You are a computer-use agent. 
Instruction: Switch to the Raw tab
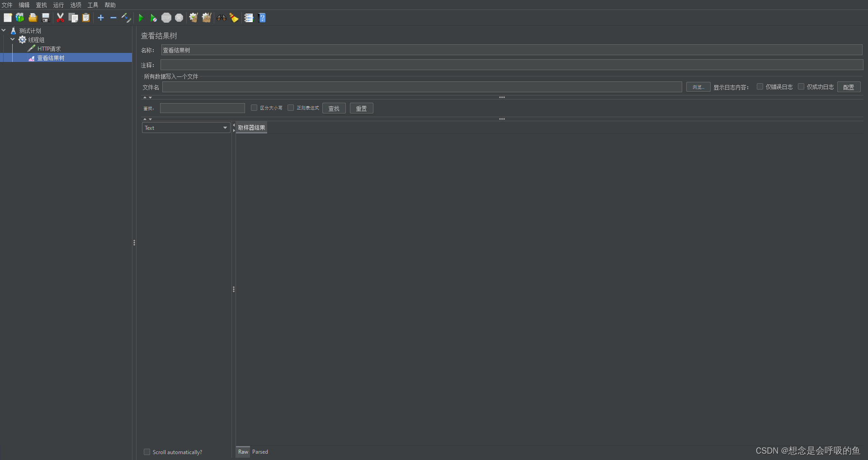click(x=243, y=451)
